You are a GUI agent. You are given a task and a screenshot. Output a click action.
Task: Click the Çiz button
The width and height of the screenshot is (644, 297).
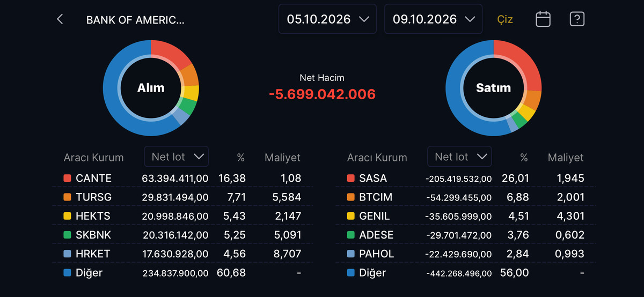505,19
